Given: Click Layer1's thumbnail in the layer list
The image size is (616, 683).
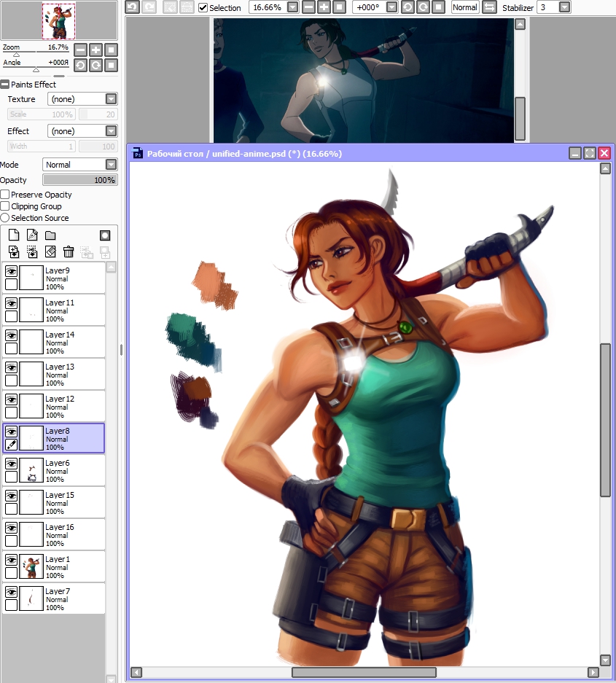Looking at the screenshot, I should pyautogui.click(x=31, y=566).
